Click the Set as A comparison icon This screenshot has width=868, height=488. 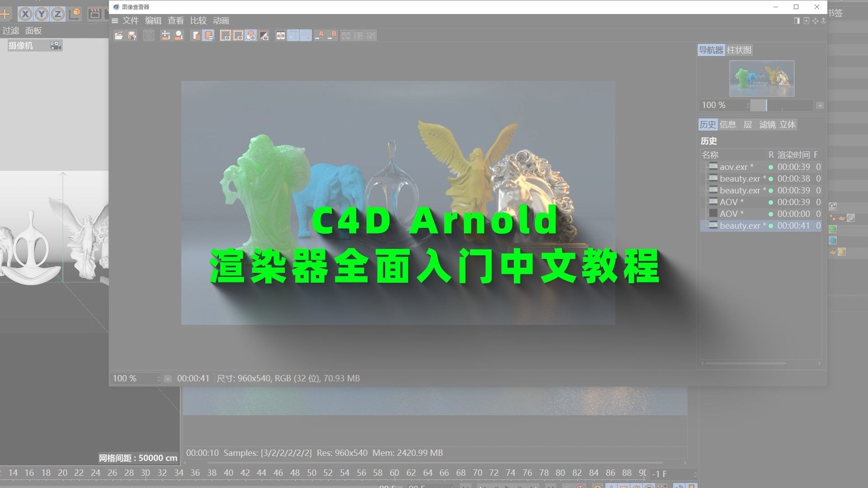pyautogui.click(x=320, y=35)
